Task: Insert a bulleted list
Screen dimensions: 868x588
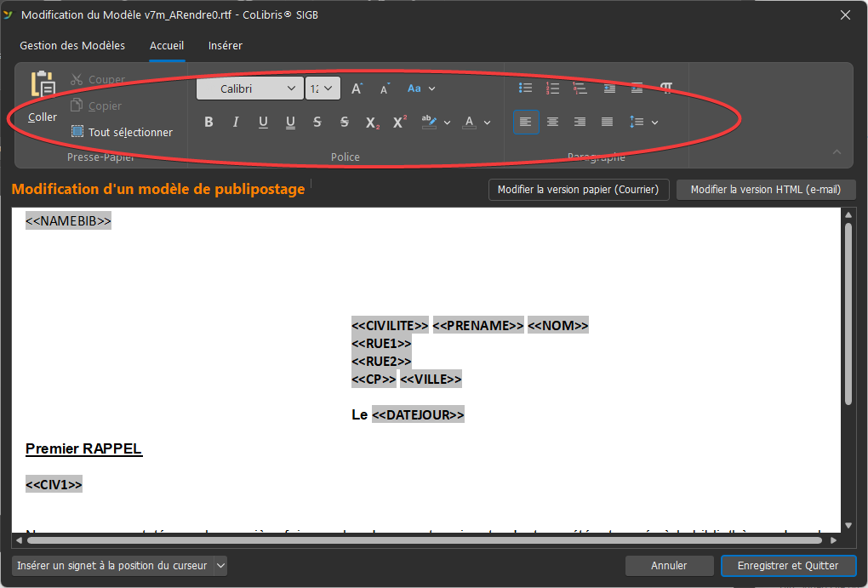Action: 526,88
